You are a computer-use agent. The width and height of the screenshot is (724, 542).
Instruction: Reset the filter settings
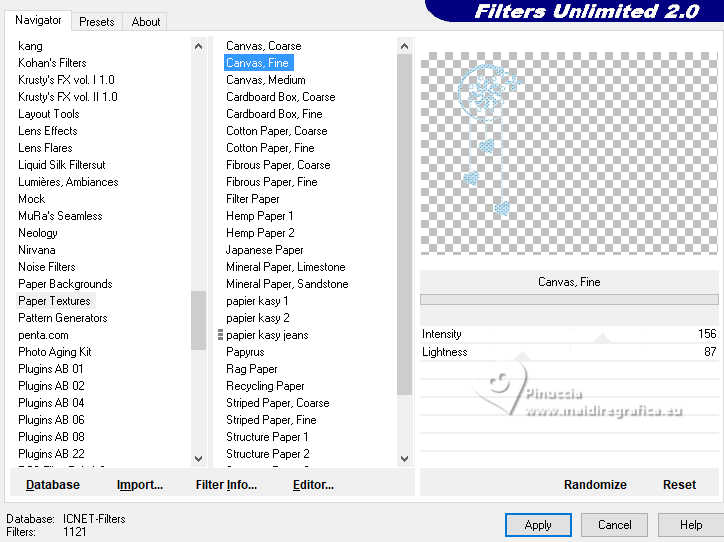coord(679,485)
